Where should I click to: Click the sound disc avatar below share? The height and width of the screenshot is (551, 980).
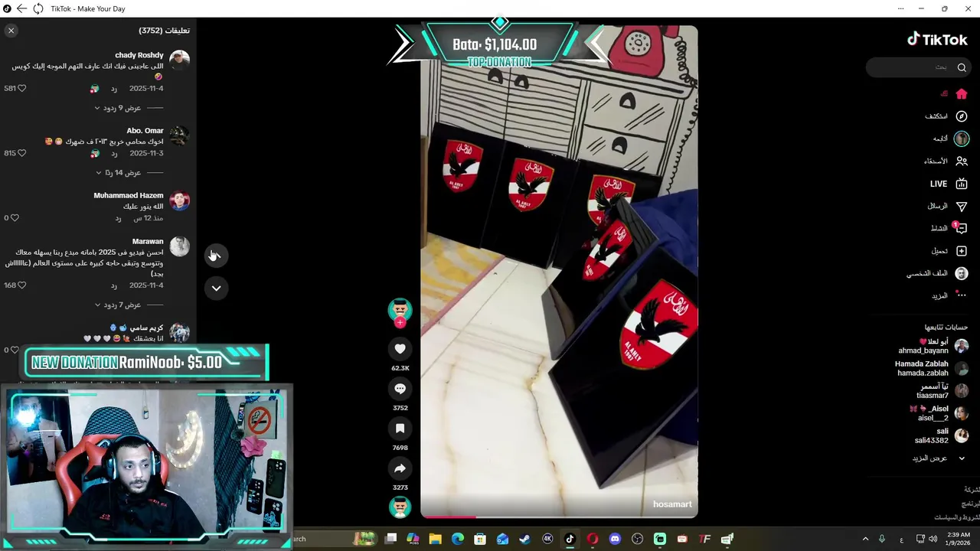click(x=400, y=507)
